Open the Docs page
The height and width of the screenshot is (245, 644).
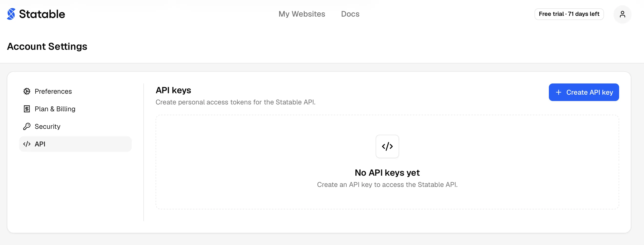(350, 14)
